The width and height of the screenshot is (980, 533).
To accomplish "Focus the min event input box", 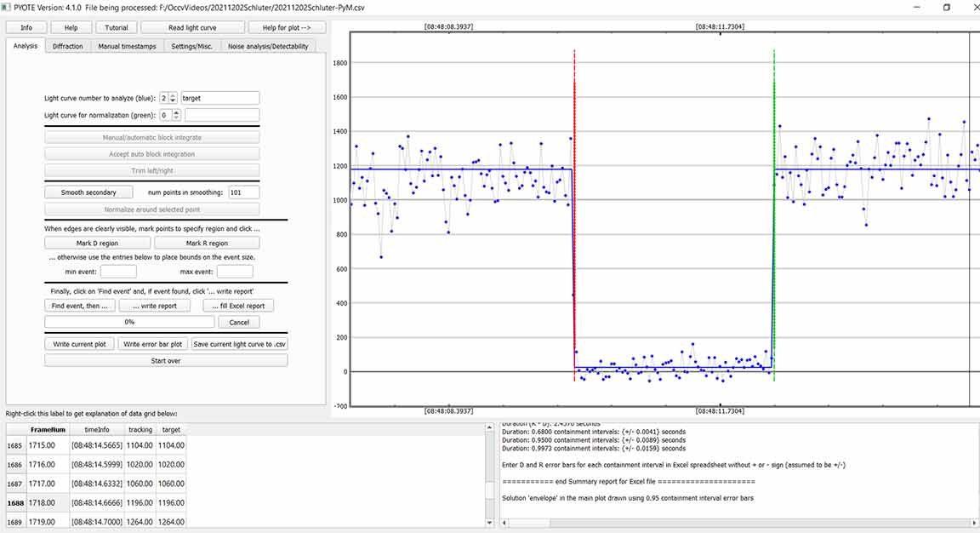I will pos(118,272).
